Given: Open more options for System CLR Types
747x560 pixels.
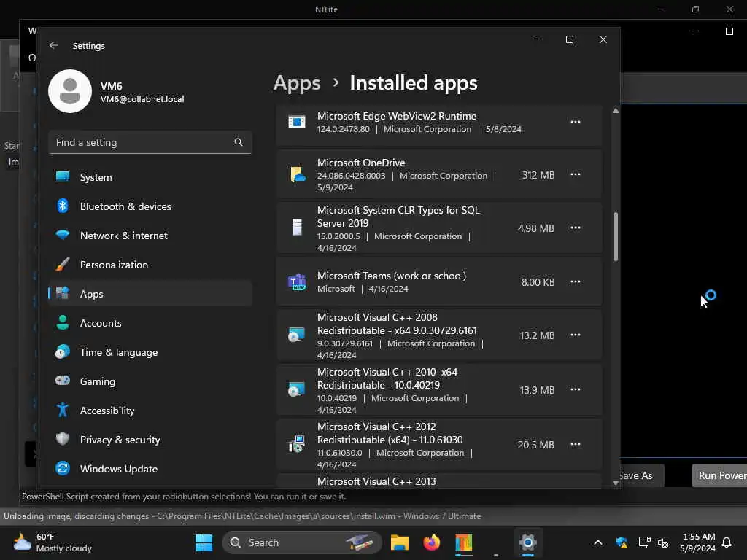Looking at the screenshot, I should point(576,227).
